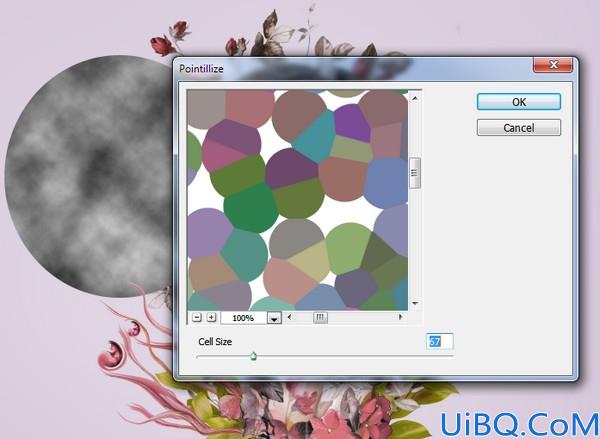The height and width of the screenshot is (439, 600).
Task: Click the preview horizontal scrollbar thumb
Action: pos(320,317)
